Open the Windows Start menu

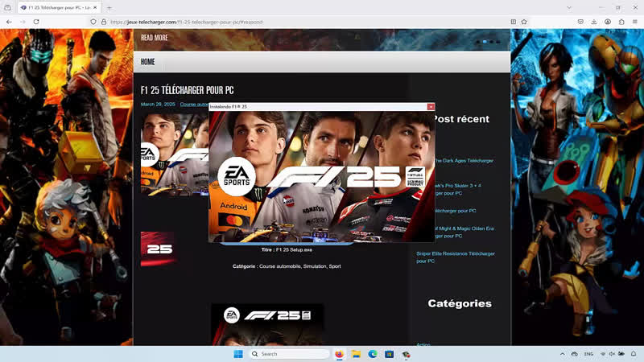pyautogui.click(x=238, y=354)
